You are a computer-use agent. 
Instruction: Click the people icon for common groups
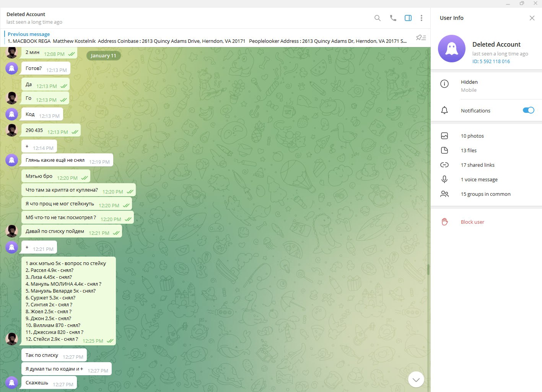[x=444, y=194]
